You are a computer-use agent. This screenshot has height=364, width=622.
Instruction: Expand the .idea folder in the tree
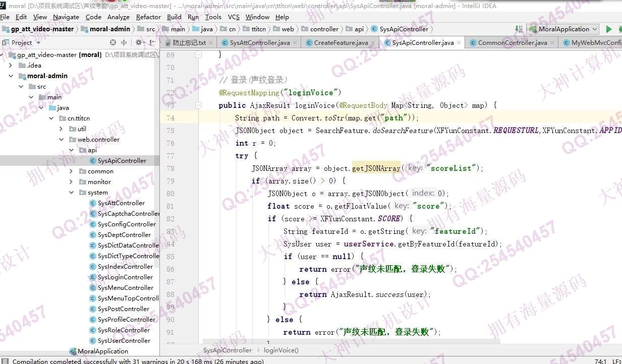point(11,66)
